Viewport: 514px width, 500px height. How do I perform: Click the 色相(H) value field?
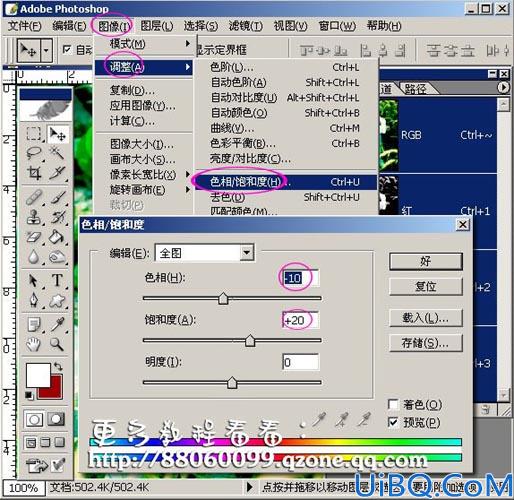coord(300,278)
